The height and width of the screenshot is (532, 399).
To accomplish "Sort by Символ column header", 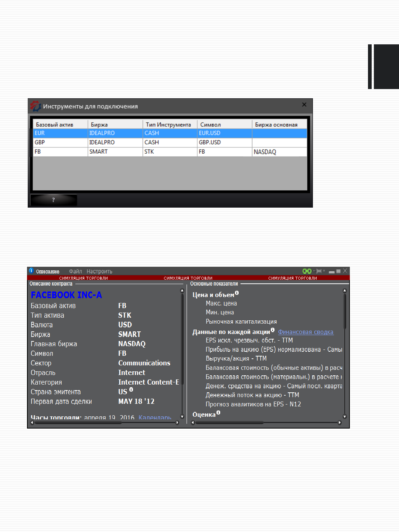I will [x=225, y=125].
